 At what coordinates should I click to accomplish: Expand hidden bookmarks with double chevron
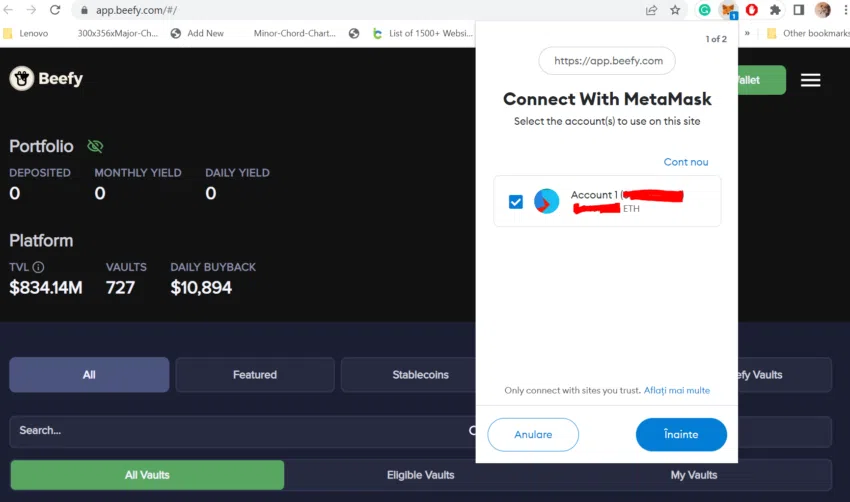(747, 33)
